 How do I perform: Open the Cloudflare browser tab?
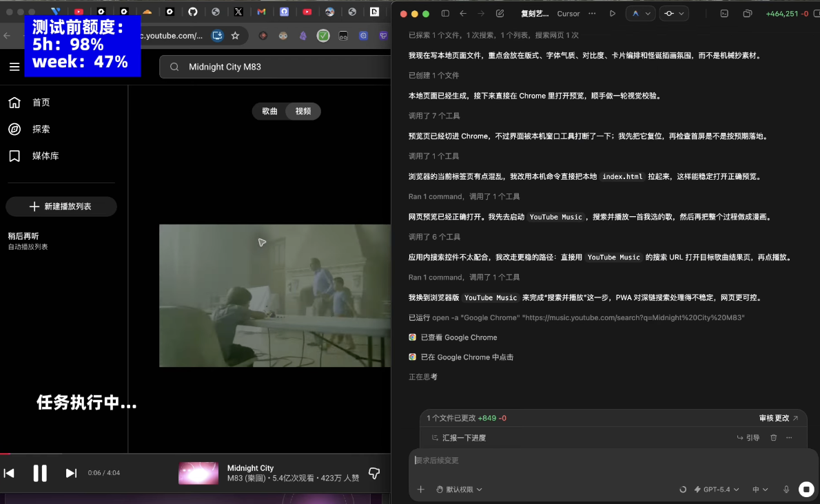pos(147,12)
